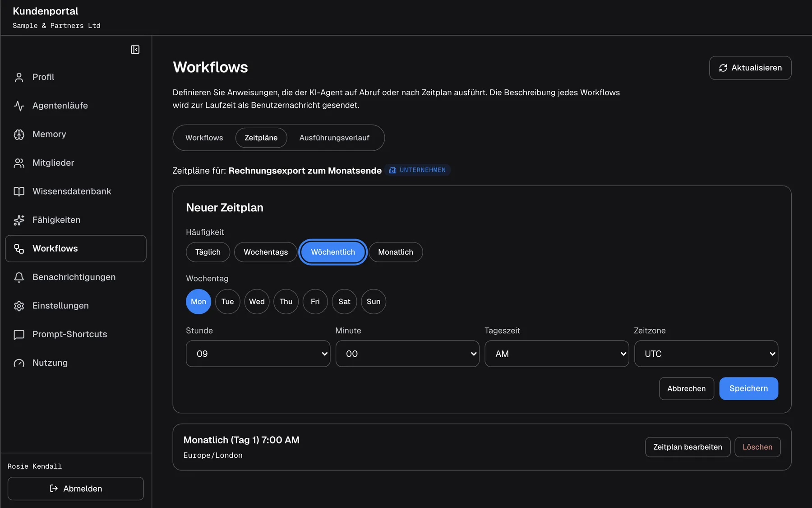Click the Nutzung gauge icon

click(x=19, y=363)
